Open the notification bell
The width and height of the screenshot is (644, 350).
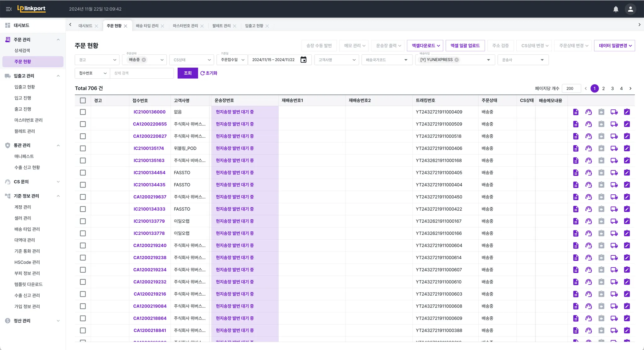(616, 9)
